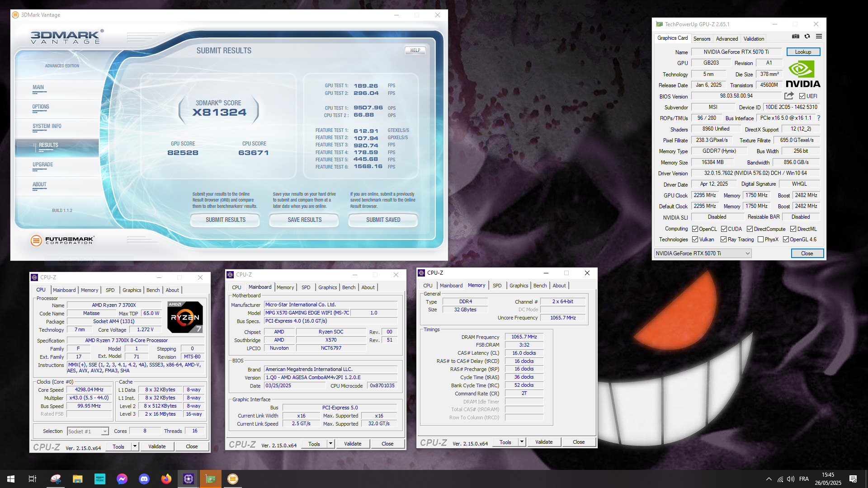This screenshot has height=488, width=868.
Task: Switch to Validation tab in GPU-Z
Action: (754, 39)
